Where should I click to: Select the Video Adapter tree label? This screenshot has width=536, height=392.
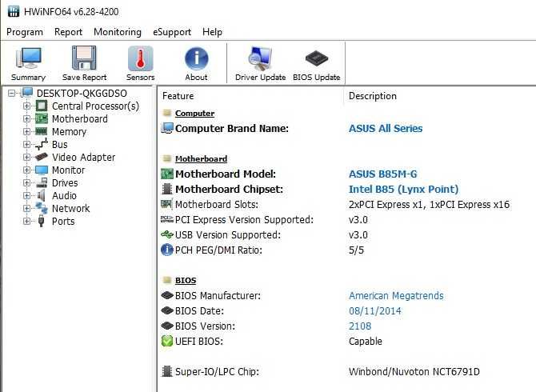pos(84,158)
